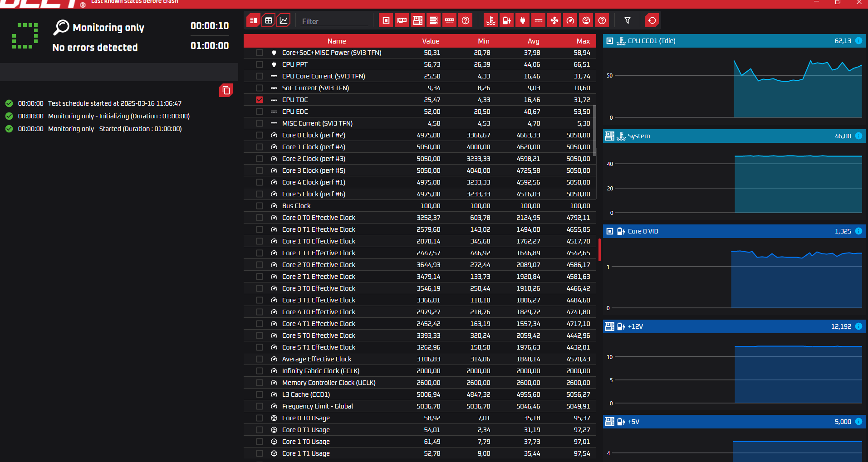Sort the table by the Max column

coord(583,41)
